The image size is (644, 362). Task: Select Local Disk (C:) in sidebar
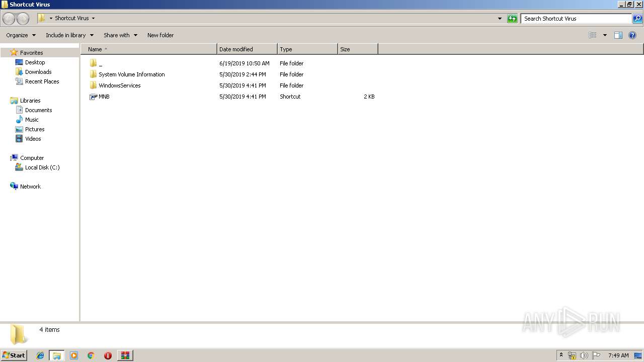[42, 167]
